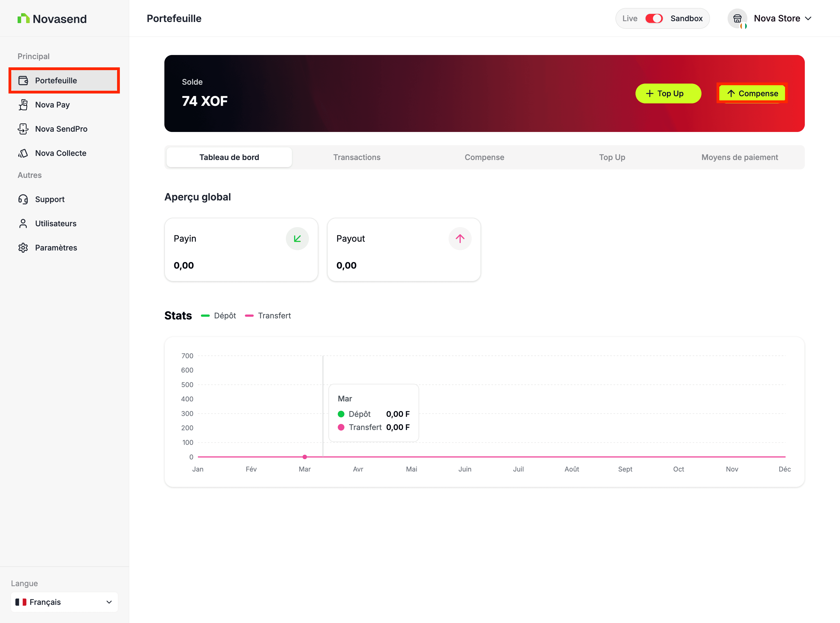
Task: Toggle Dépôt series in Stats legend
Action: (x=218, y=316)
